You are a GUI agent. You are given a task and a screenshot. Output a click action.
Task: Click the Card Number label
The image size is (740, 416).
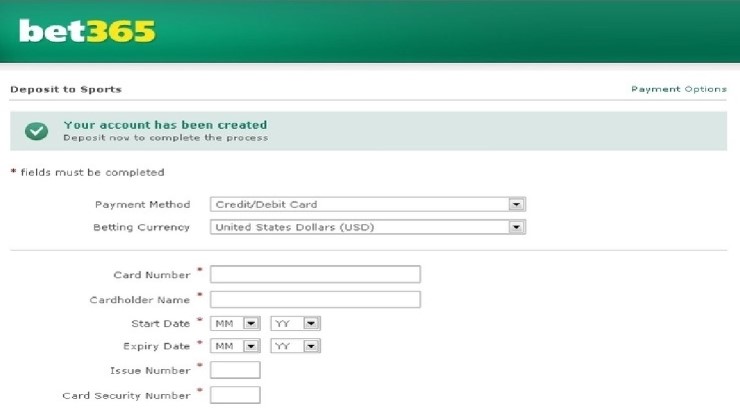[x=151, y=275]
